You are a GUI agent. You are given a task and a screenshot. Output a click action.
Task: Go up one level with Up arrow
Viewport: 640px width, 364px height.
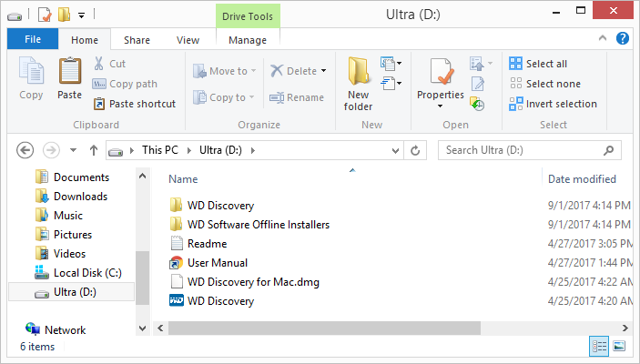[94, 150]
